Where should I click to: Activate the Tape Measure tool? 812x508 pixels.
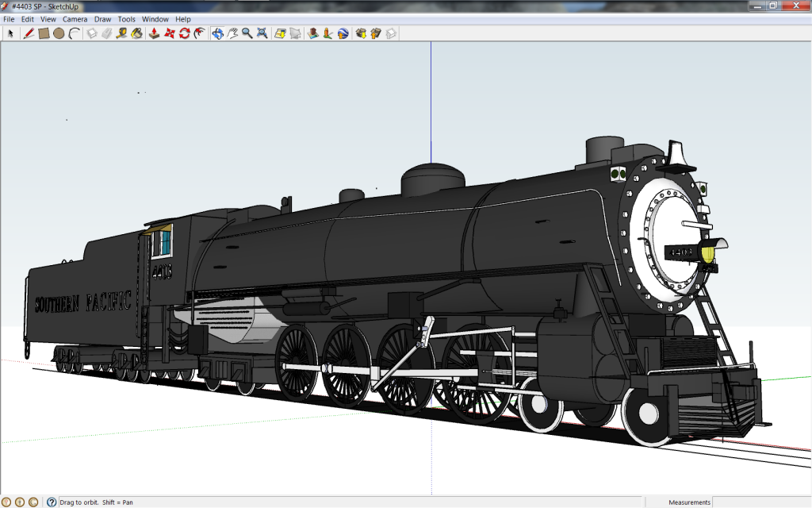[121, 33]
